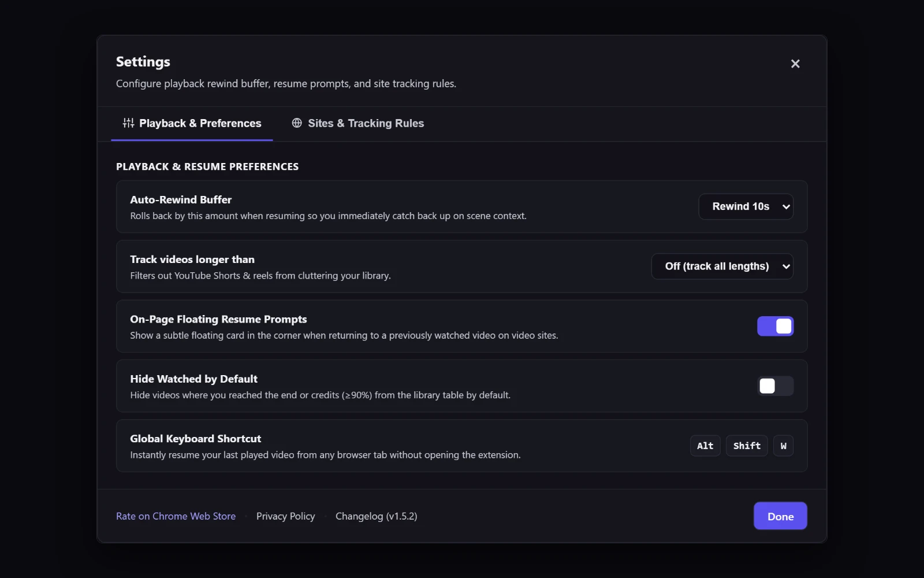Click the Alt shortcut key badge

click(x=705, y=446)
